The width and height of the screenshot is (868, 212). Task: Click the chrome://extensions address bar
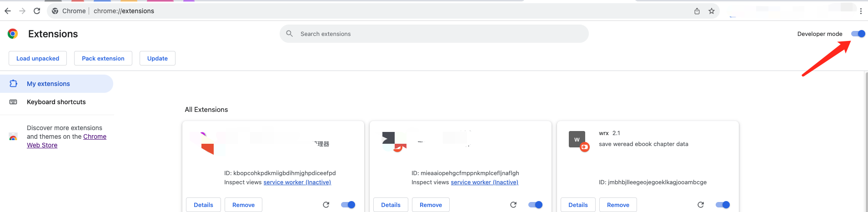click(x=383, y=11)
